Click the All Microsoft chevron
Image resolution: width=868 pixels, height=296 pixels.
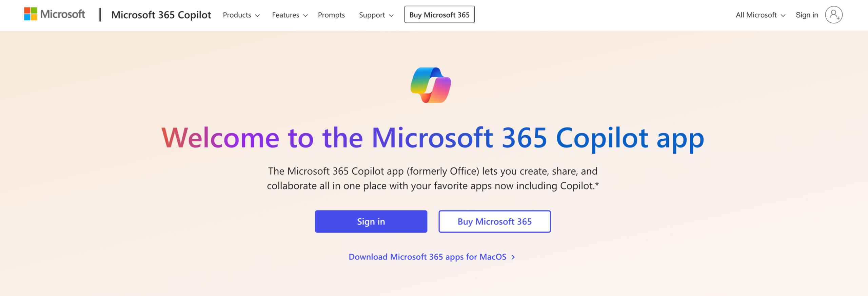783,16
